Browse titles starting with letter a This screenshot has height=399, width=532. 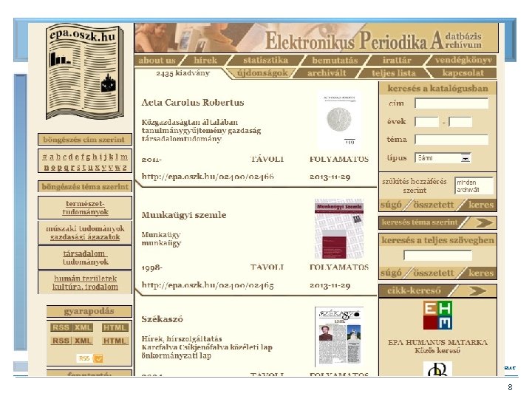[52, 157]
